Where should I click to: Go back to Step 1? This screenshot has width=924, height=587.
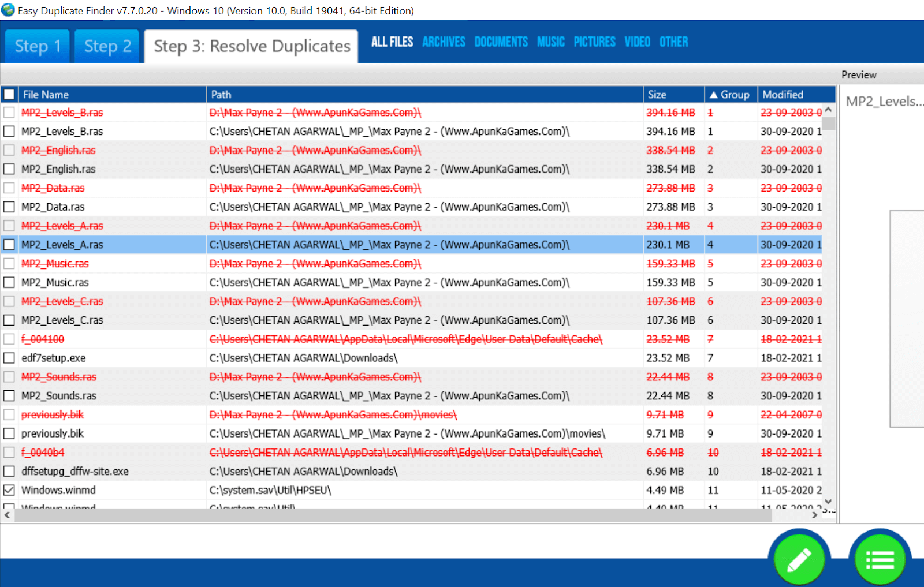pyautogui.click(x=36, y=46)
